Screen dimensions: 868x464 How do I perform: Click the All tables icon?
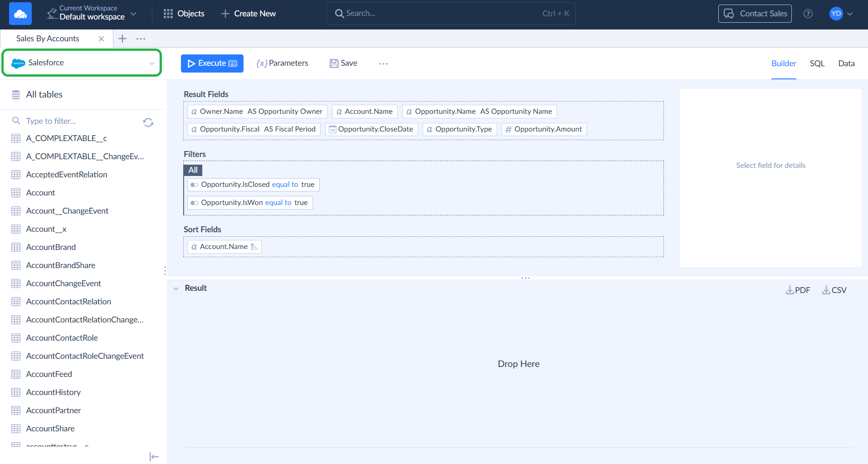[x=16, y=94]
